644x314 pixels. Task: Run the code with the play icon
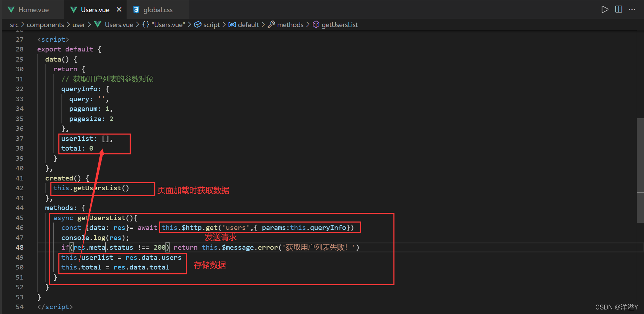[605, 9]
